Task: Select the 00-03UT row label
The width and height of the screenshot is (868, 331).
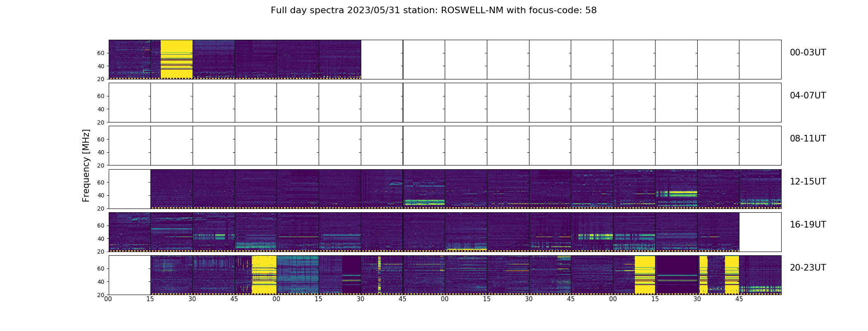Action: [x=808, y=53]
